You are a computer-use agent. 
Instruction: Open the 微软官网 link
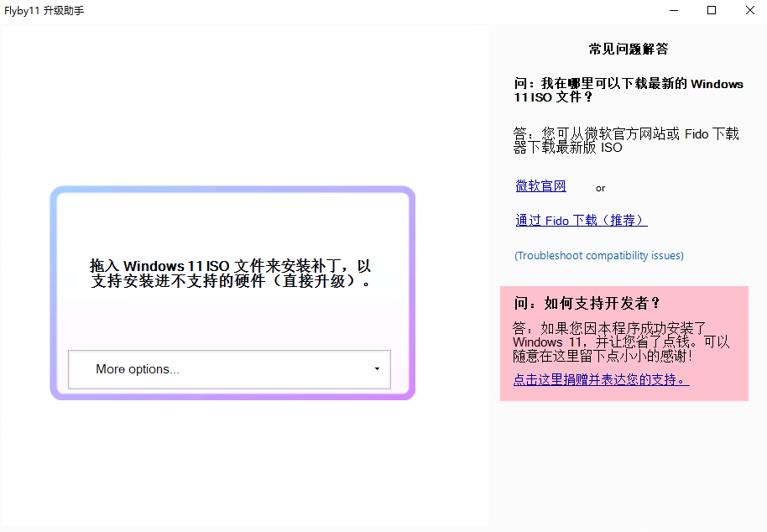coord(540,185)
